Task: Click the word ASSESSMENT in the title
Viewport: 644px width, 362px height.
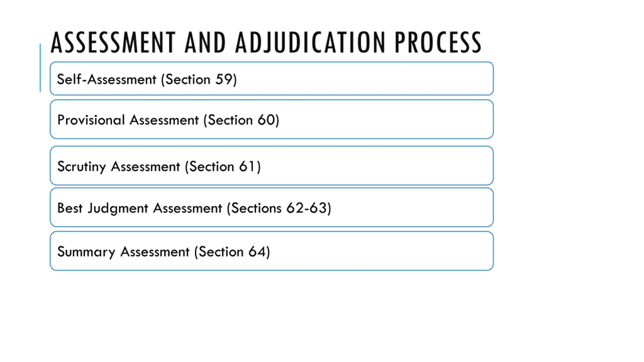Action: pos(113,42)
